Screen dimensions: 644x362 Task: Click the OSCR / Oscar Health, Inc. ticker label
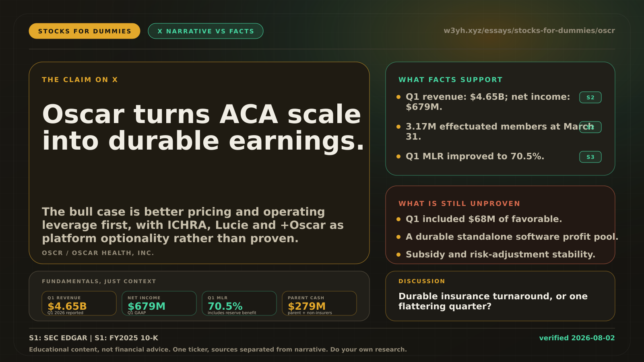(98, 253)
